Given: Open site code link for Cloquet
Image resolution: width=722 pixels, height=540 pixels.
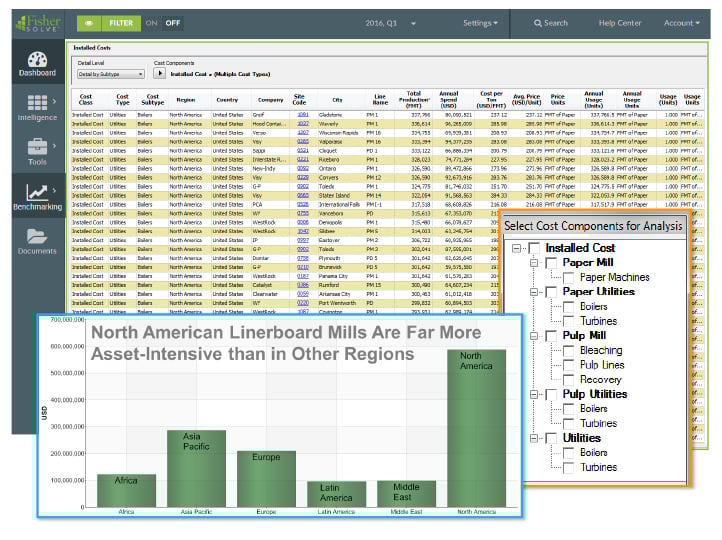Looking at the screenshot, I should 303,151.
